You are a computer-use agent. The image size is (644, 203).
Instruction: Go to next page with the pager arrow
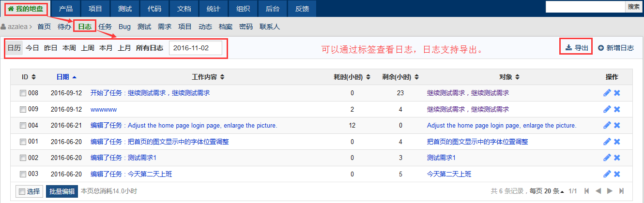(x=610, y=191)
